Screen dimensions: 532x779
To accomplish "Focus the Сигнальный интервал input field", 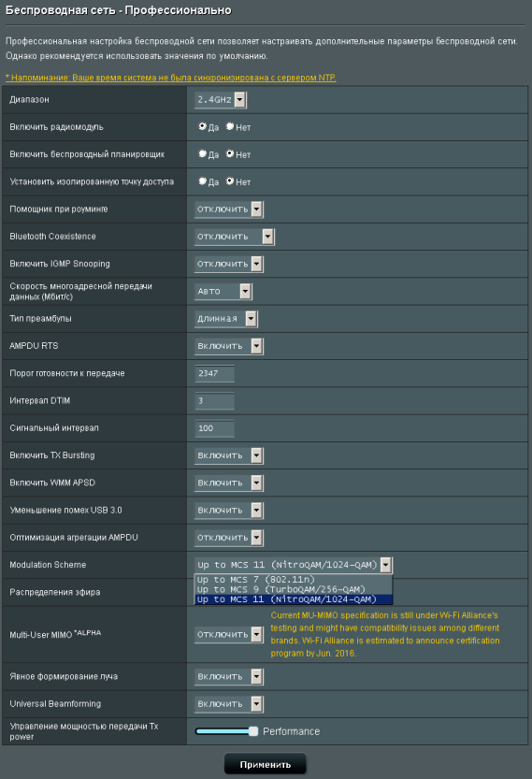I will click(215, 427).
